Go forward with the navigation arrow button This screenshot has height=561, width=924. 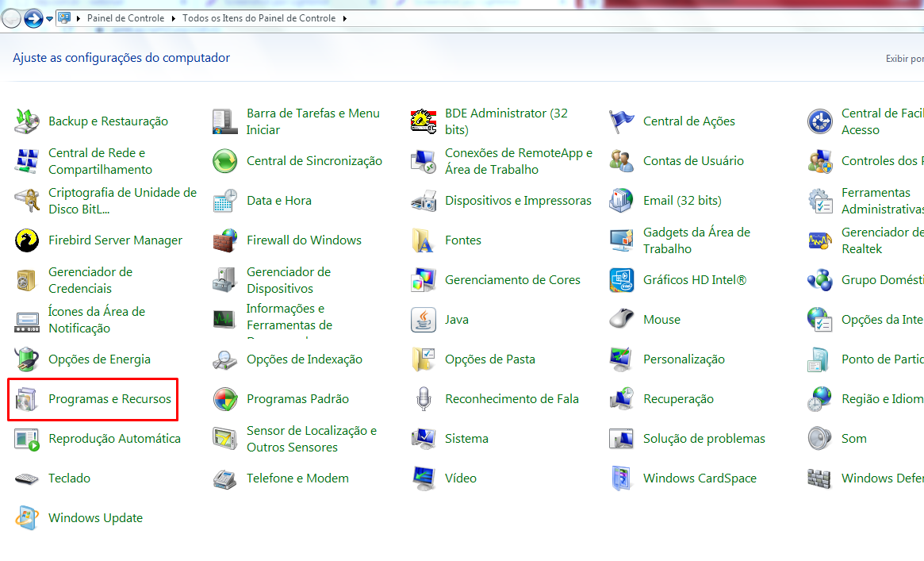pyautogui.click(x=33, y=19)
